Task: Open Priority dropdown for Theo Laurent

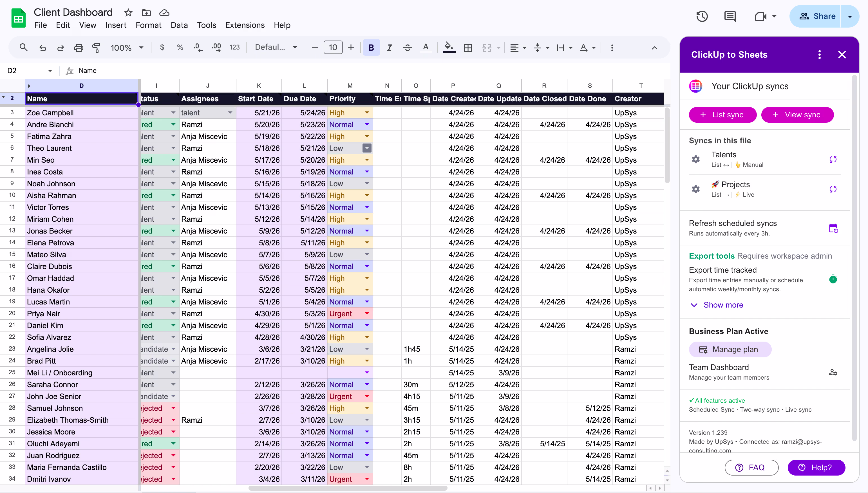Action: click(x=367, y=148)
